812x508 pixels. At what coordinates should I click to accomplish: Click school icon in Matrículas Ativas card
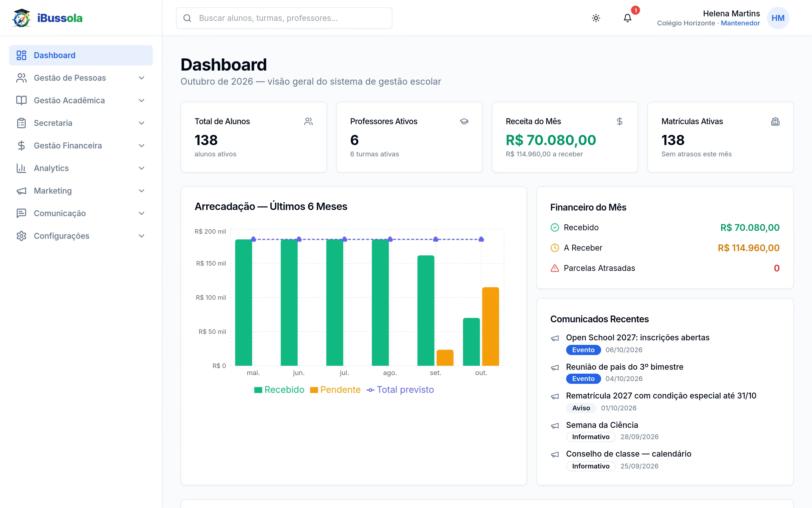[x=775, y=121]
